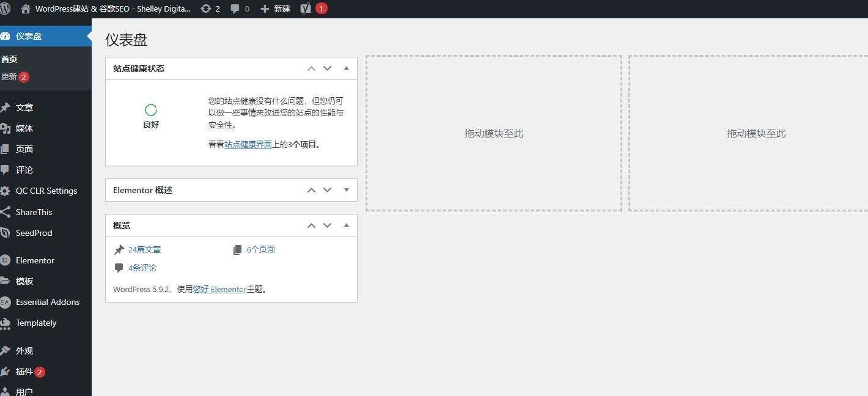Open the SEO icon with red notification badge

point(306,9)
